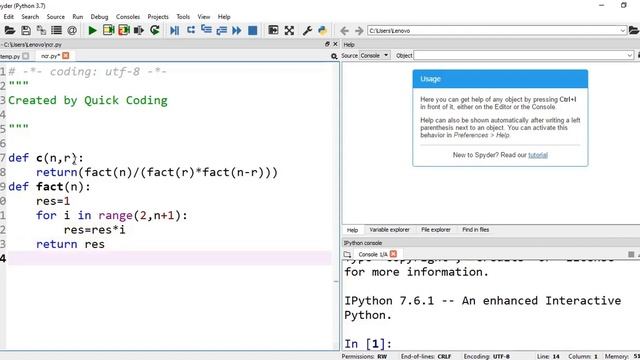The height and width of the screenshot is (360, 640).
Task: Open the Tools menu
Action: pyautogui.click(x=183, y=17)
